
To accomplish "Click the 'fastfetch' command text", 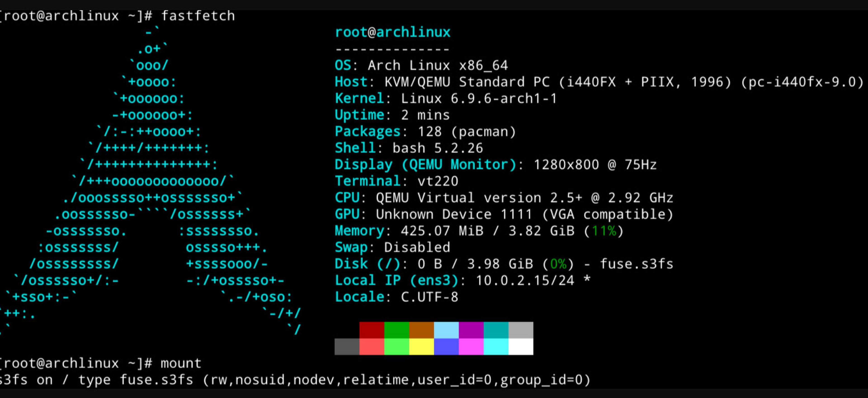I will 198,16.
